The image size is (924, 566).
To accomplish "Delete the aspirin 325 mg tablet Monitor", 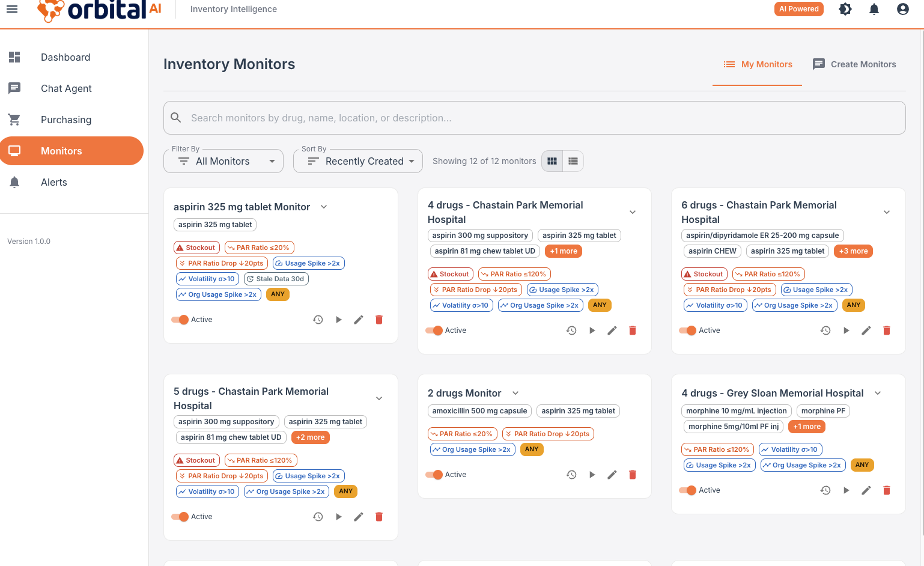I will pyautogui.click(x=378, y=320).
